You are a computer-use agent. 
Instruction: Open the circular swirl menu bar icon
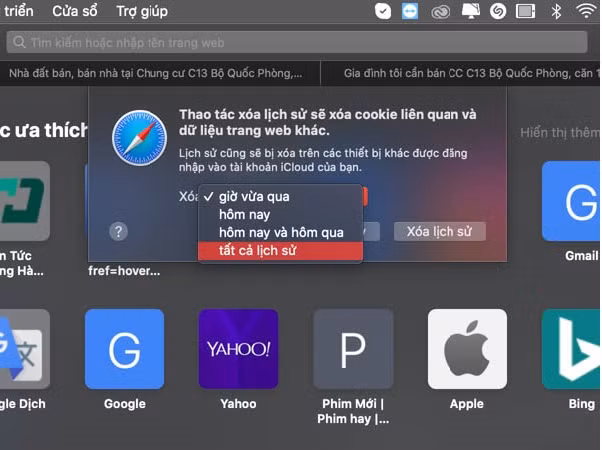(498, 11)
